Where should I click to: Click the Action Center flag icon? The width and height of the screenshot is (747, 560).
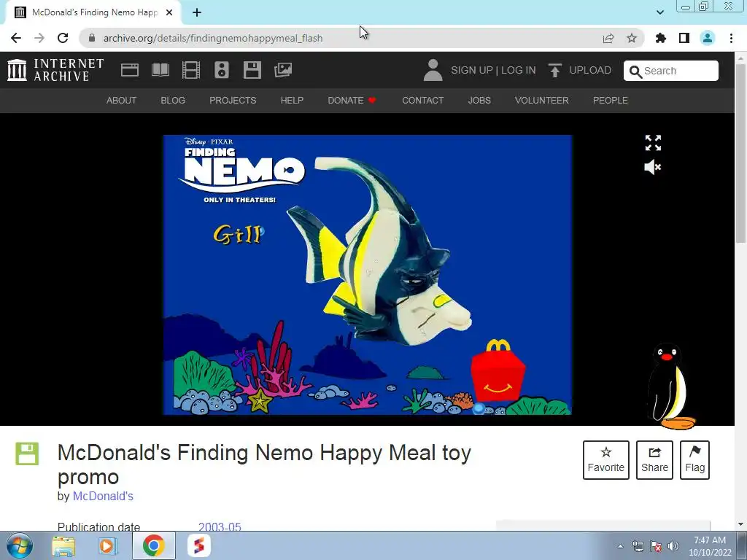[x=656, y=546]
